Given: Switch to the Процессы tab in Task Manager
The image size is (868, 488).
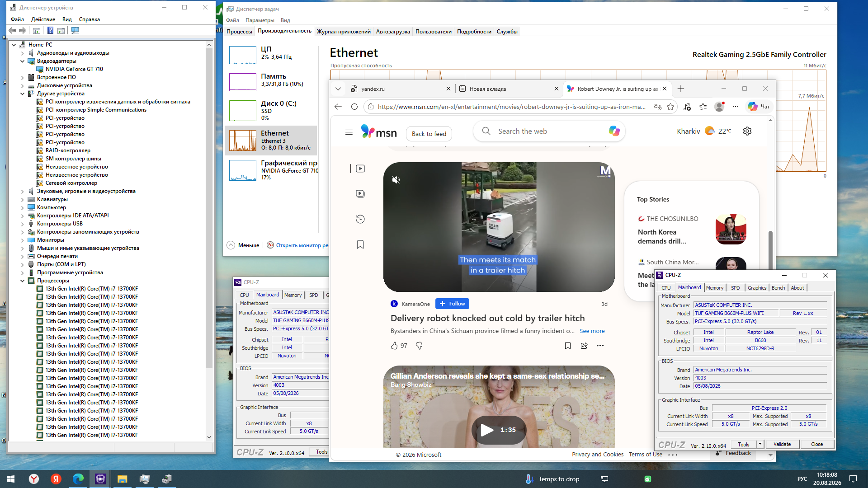Looking at the screenshot, I should click(x=239, y=32).
